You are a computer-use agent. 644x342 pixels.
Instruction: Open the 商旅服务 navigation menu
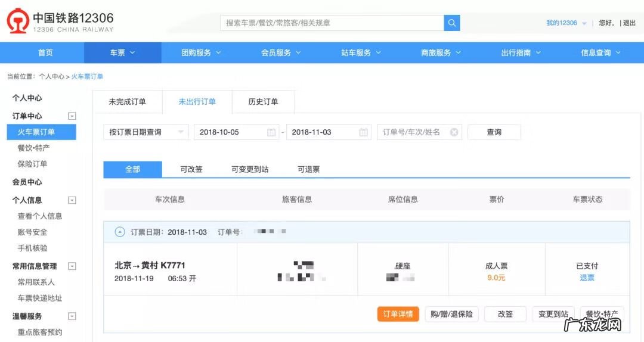(x=441, y=52)
